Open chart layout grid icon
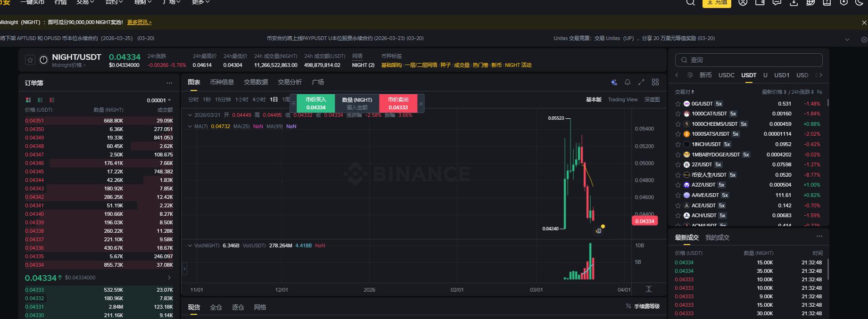The height and width of the screenshot is (319, 868). (655, 82)
